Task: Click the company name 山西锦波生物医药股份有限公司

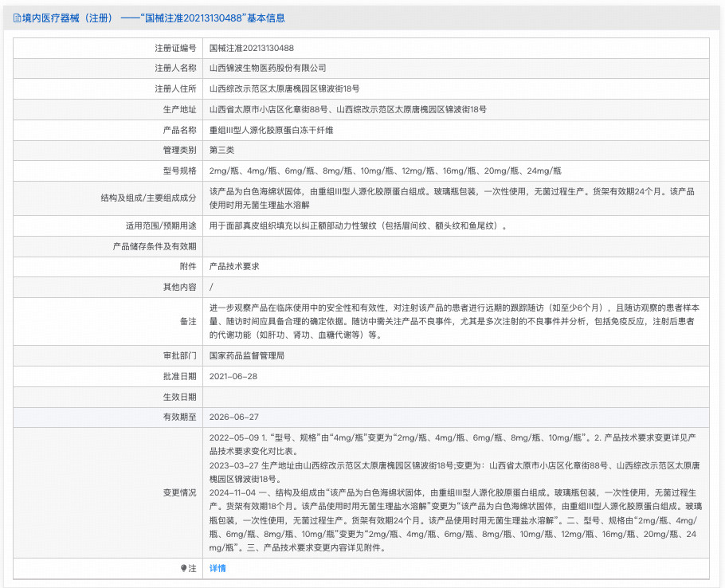Action: click(x=267, y=69)
